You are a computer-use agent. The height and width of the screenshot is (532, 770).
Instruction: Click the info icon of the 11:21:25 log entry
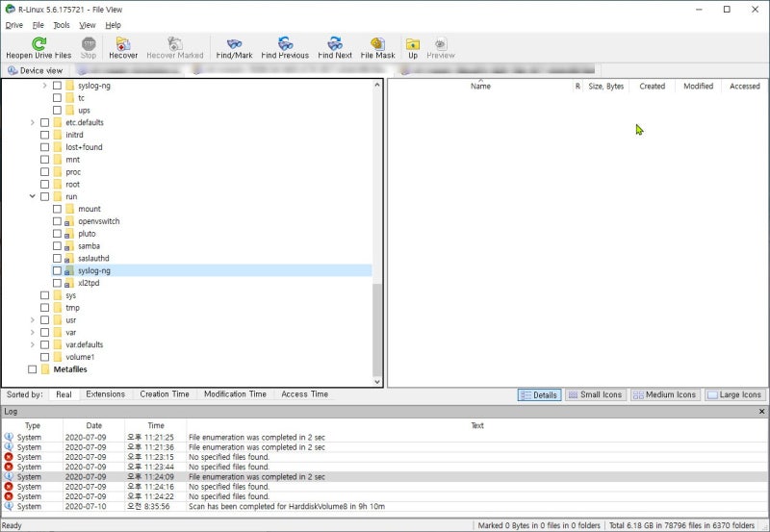pos(9,437)
